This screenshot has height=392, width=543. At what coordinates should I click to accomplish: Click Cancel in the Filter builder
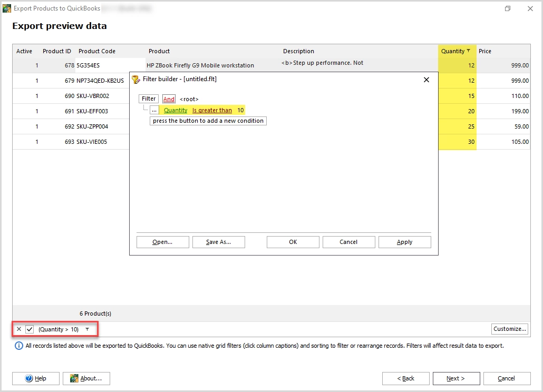348,242
